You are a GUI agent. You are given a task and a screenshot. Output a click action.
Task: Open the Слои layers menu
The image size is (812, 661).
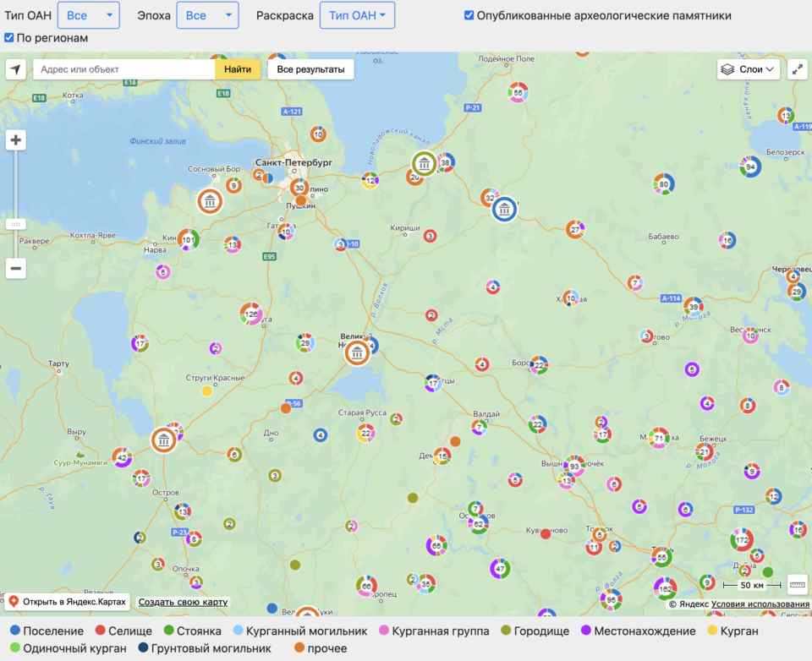point(748,69)
